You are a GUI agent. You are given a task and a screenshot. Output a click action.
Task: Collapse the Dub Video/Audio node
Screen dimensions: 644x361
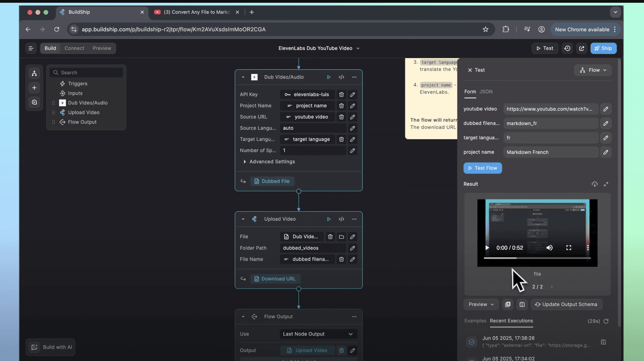[x=243, y=77]
